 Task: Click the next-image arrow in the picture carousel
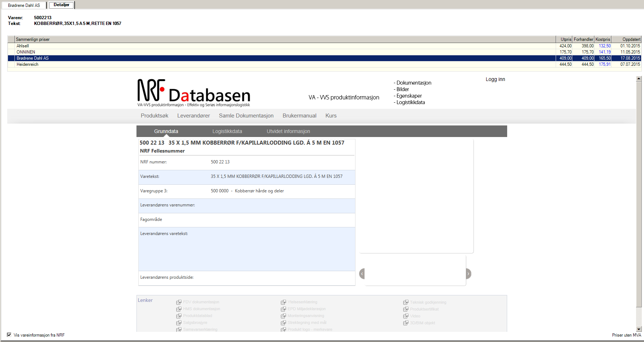coord(468,274)
